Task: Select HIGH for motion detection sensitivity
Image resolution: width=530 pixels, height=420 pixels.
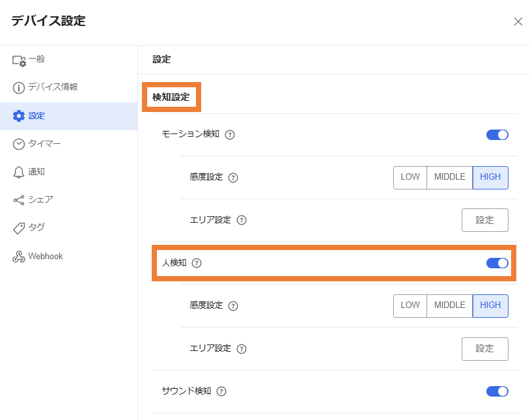Action: pos(490,177)
